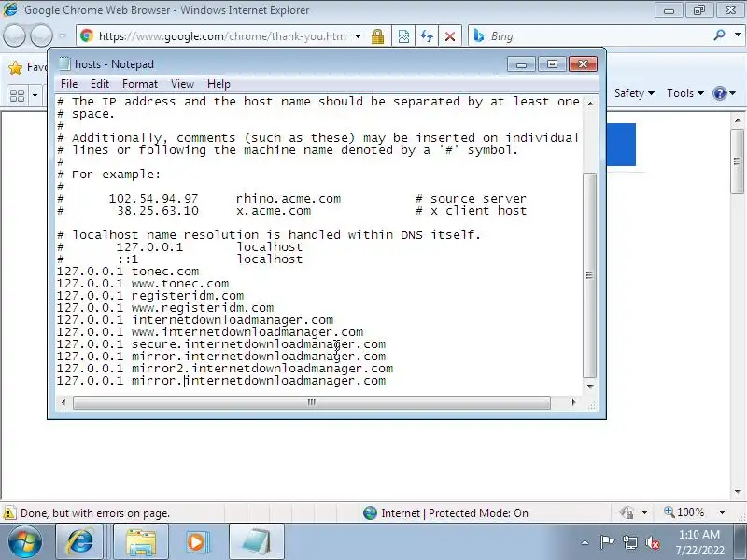Click the network status tray icon
The height and width of the screenshot is (560, 747).
point(629,542)
